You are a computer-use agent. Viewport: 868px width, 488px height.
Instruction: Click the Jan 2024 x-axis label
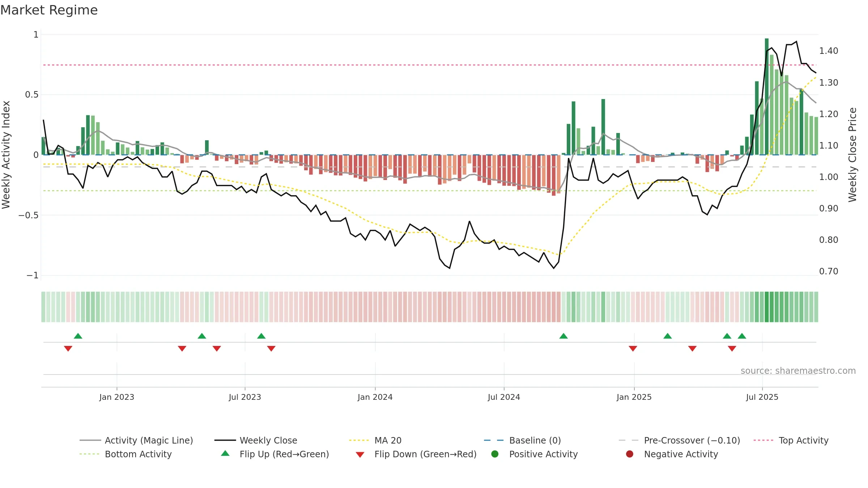(375, 397)
